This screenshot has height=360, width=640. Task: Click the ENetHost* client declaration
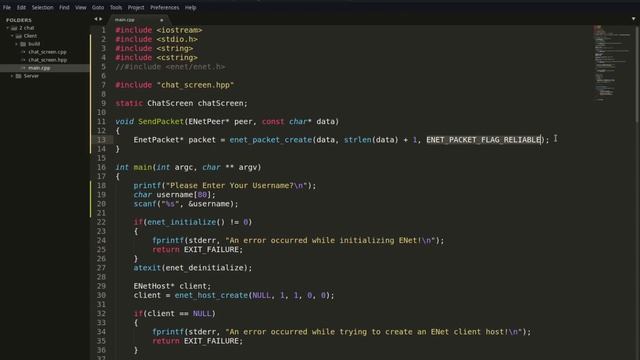coord(172,286)
